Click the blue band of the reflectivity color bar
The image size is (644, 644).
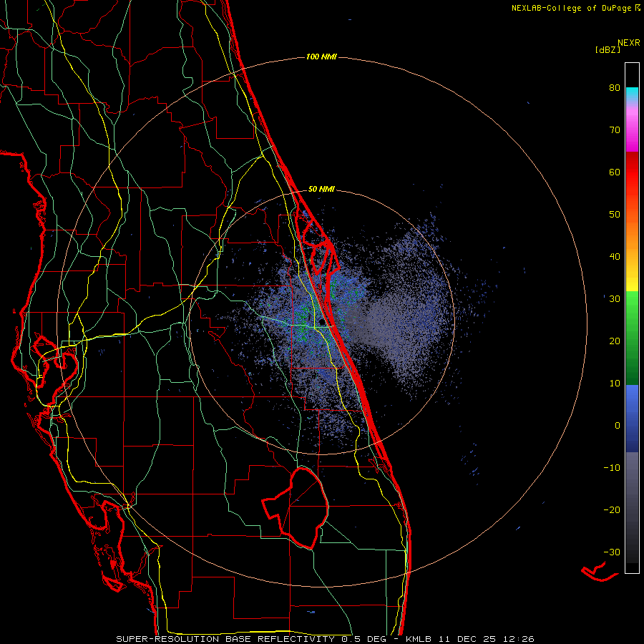tap(632, 418)
